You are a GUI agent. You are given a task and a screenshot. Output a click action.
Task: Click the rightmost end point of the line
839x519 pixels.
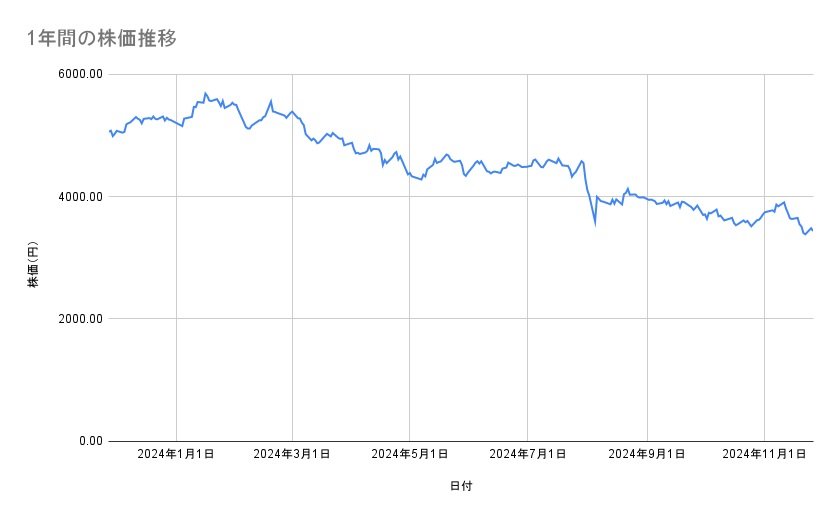[812, 231]
